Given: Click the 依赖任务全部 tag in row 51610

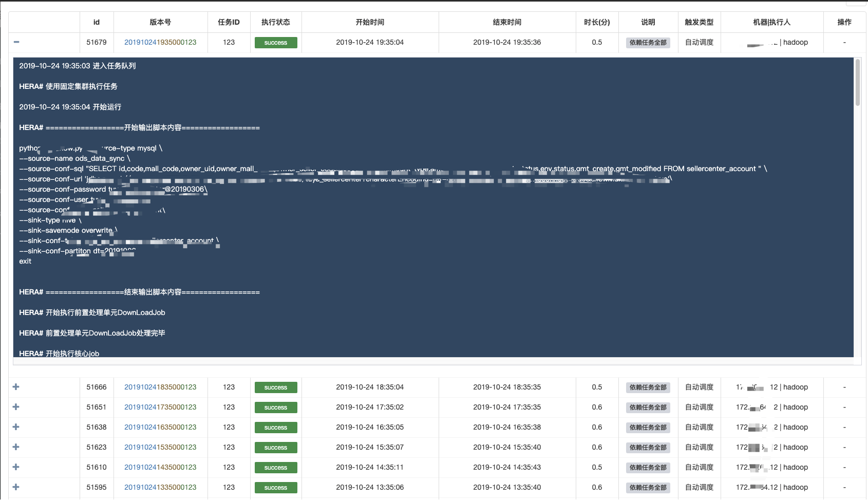Looking at the screenshot, I should pyautogui.click(x=648, y=468).
